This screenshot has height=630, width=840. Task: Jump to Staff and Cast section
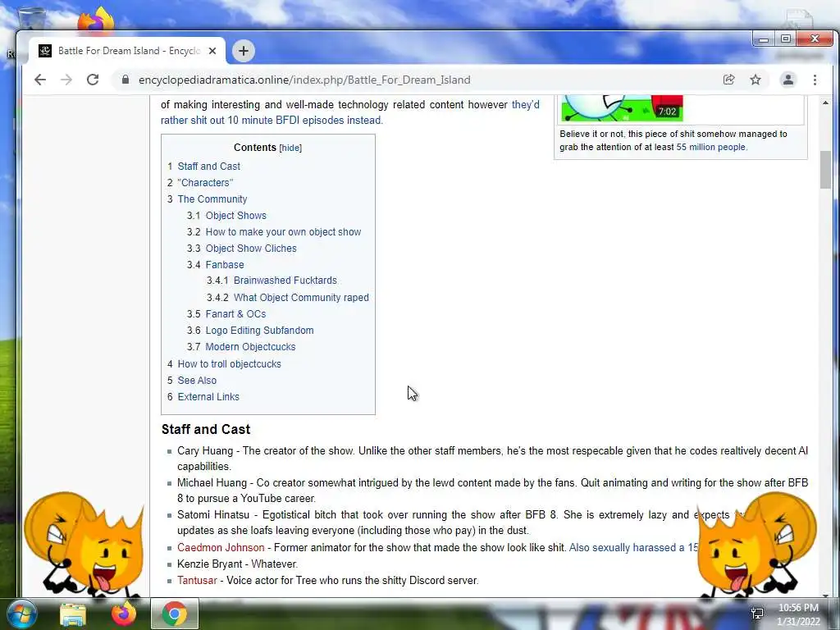coord(208,166)
